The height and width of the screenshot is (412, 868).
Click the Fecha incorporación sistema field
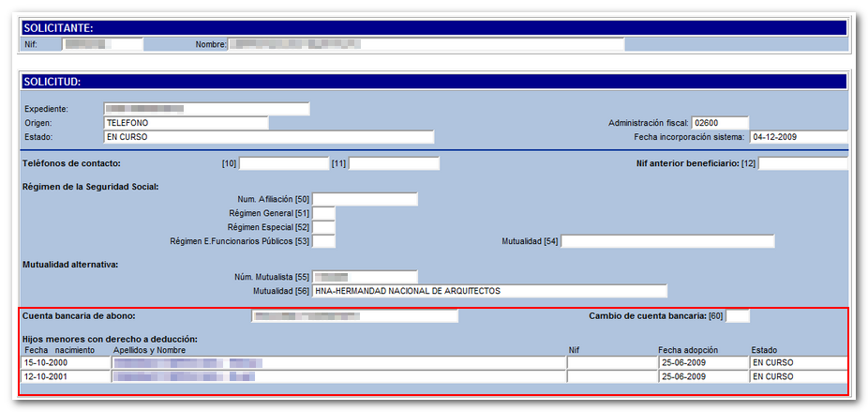[x=797, y=137]
